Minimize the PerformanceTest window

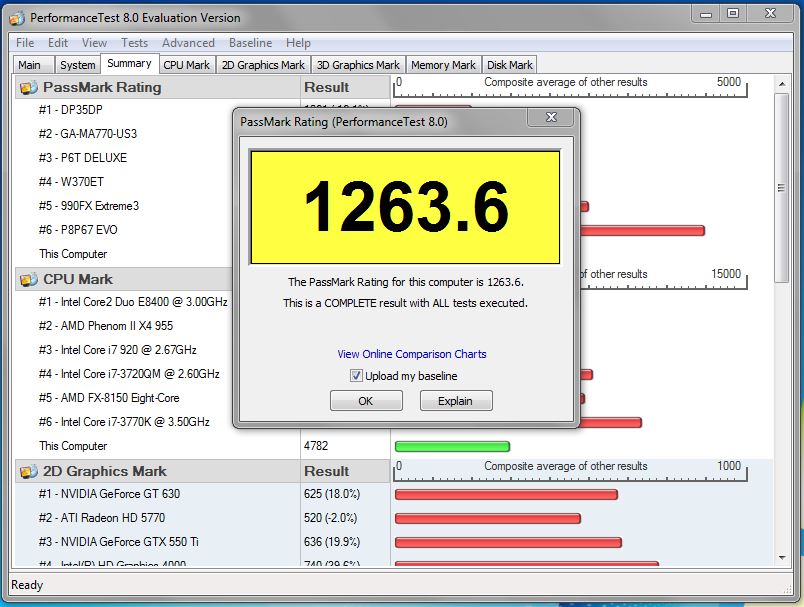(x=706, y=13)
